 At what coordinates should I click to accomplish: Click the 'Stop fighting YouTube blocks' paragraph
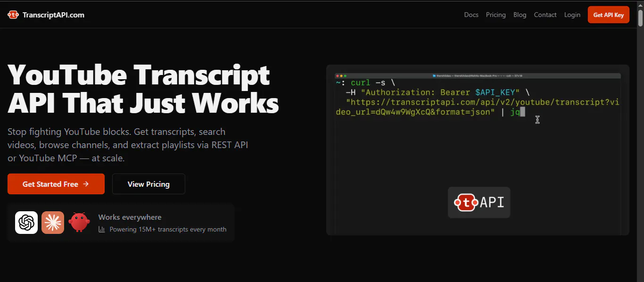128,145
